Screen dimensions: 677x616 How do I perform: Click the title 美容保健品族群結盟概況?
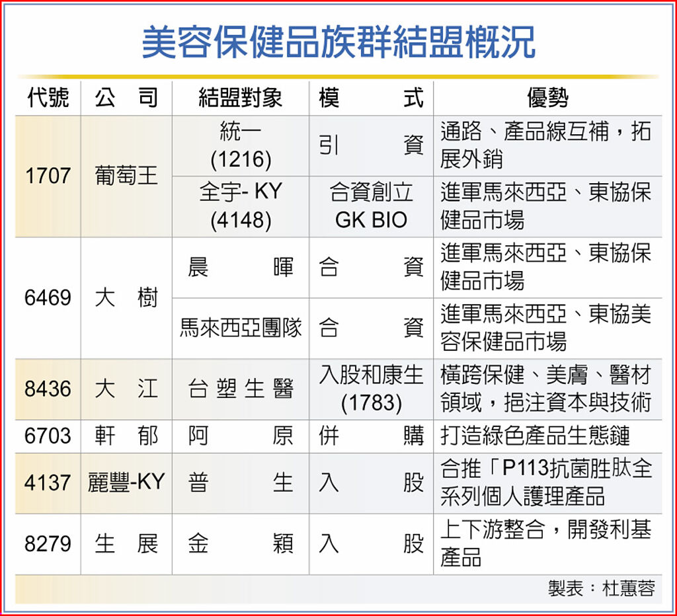click(338, 43)
